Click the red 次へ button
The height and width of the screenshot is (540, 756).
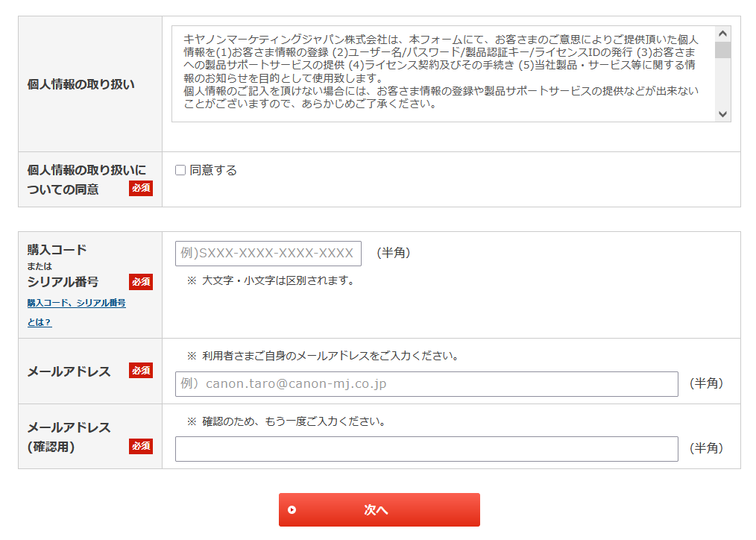click(x=379, y=509)
